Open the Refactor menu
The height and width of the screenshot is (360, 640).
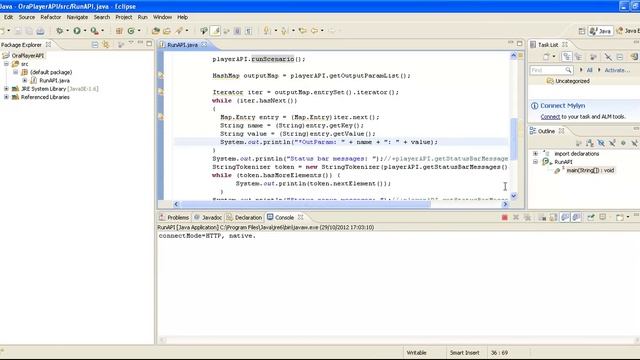[x=51, y=17]
